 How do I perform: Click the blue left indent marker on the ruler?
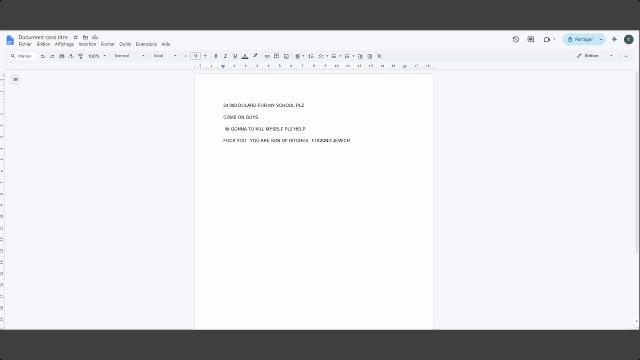[223, 67]
